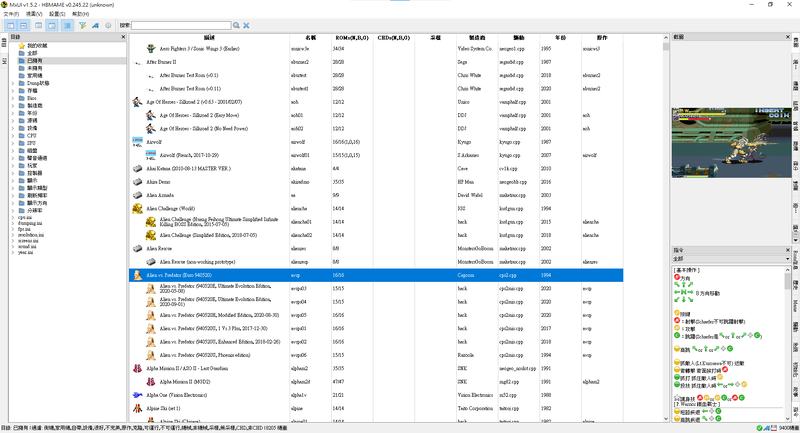This screenshot has width=800, height=433.
Task: Click the Alpha Mission II game icon
Action: tap(137, 368)
